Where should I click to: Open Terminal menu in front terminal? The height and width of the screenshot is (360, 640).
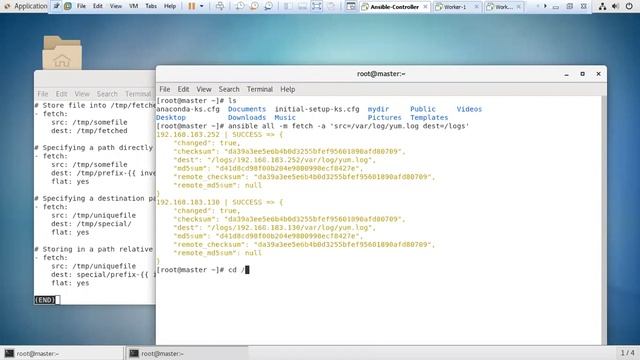click(260, 89)
